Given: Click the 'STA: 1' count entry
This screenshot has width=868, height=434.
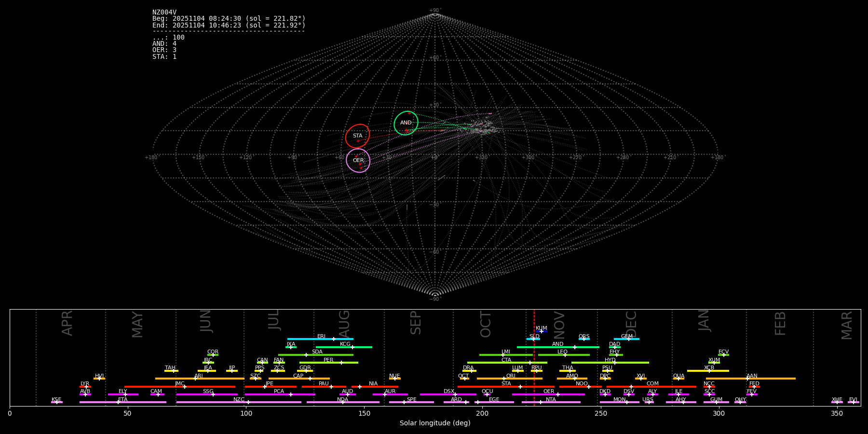Looking at the screenshot, I should point(164,57).
